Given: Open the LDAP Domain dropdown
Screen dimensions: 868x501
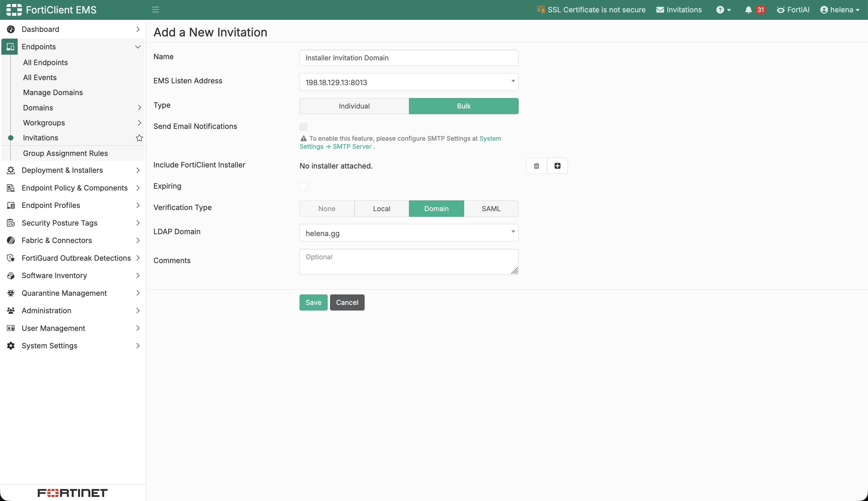Looking at the screenshot, I should click(409, 233).
